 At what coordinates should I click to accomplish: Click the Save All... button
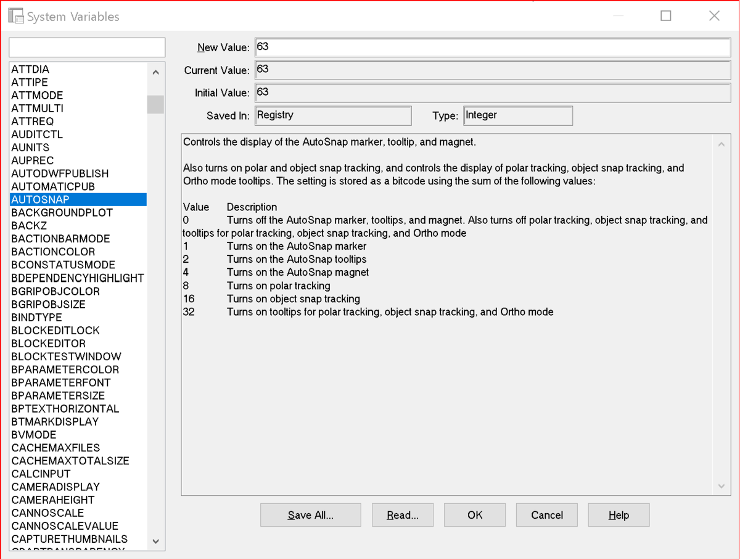[x=311, y=515]
